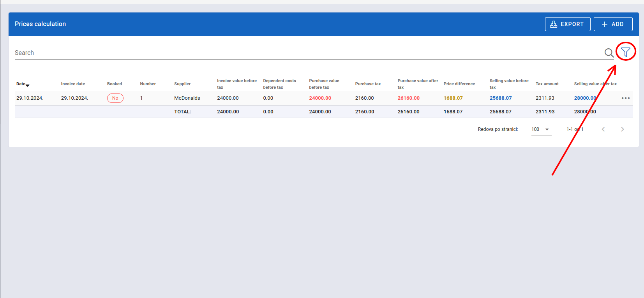The image size is (644, 298).
Task: Sort by Selling value after tax header
Action: 595,84
